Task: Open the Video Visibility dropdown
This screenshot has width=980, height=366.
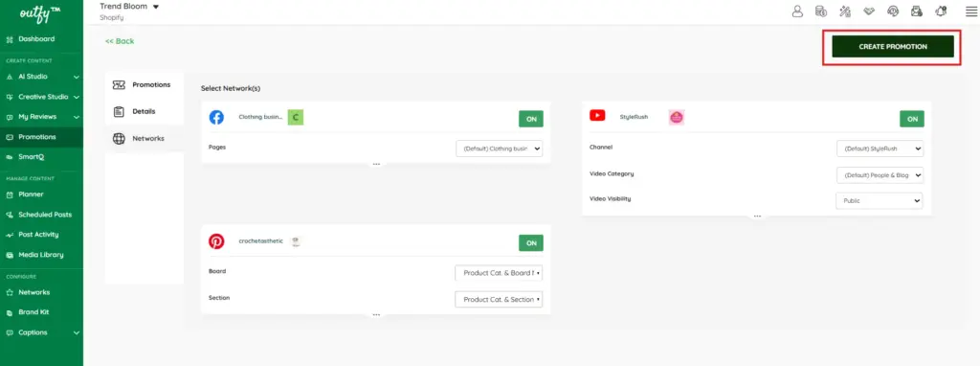Action: (879, 201)
